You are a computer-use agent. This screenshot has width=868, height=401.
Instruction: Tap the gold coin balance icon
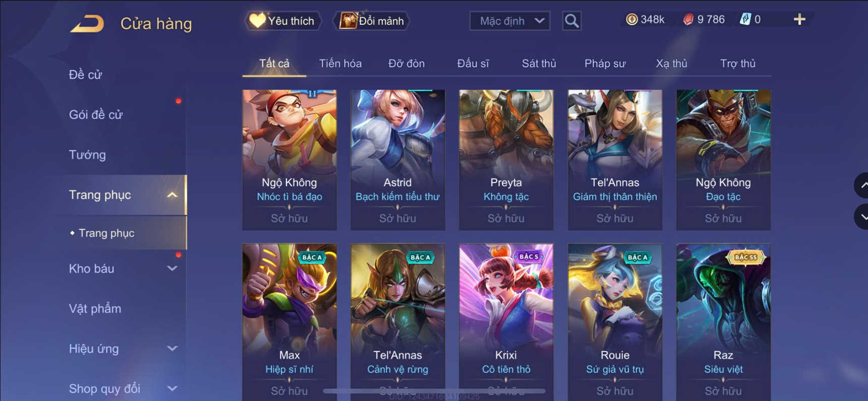[x=631, y=20]
